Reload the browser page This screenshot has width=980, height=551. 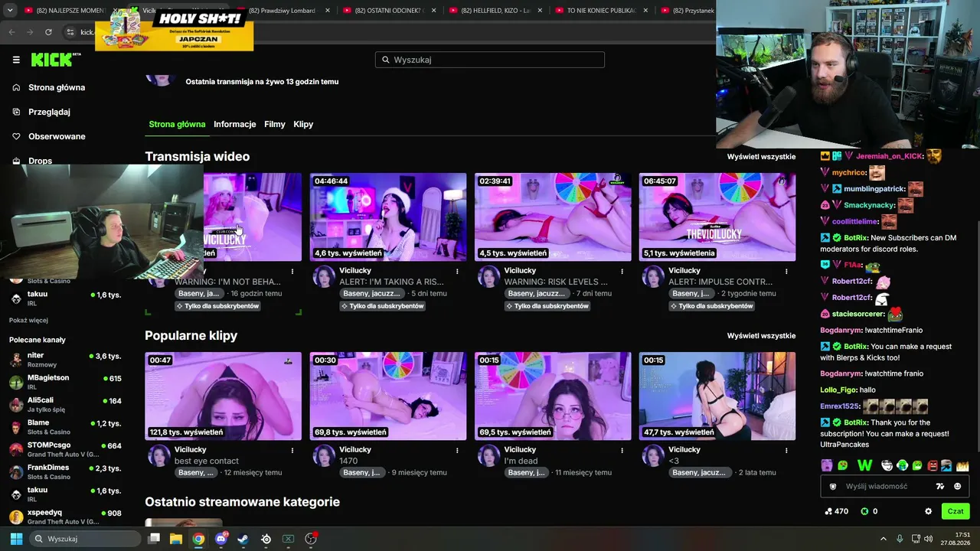[x=48, y=32]
